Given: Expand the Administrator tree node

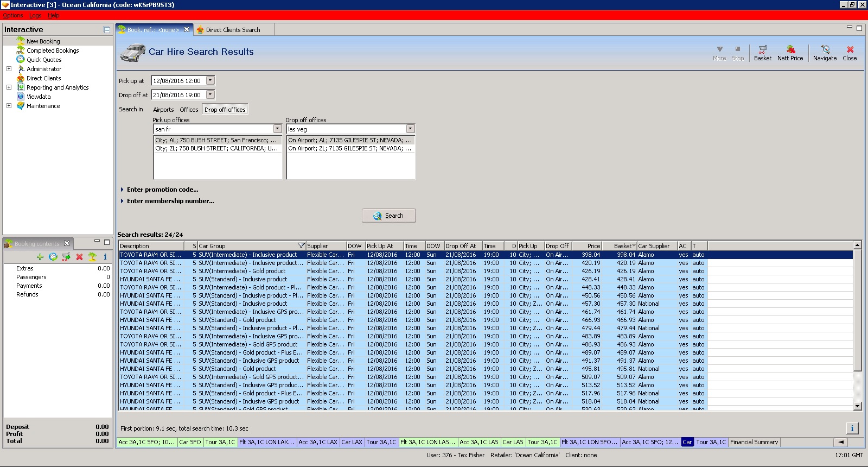Looking at the screenshot, I should 9,69.
